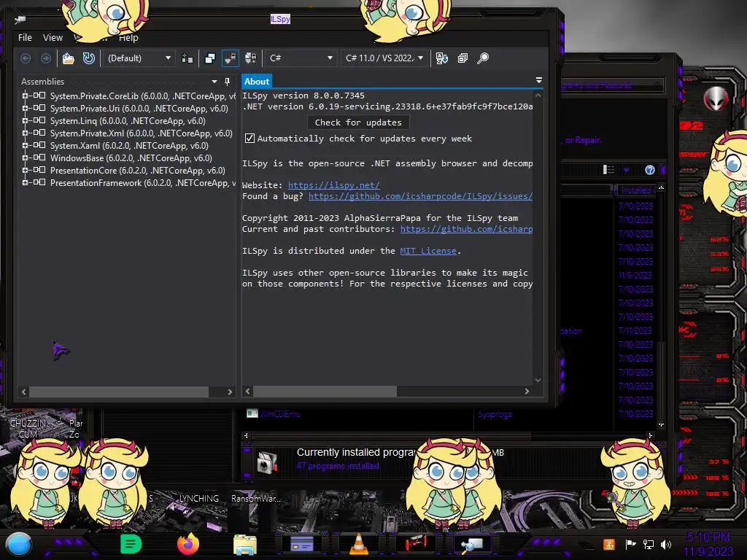Open the https://ilspy.net/ website link

pyautogui.click(x=333, y=185)
